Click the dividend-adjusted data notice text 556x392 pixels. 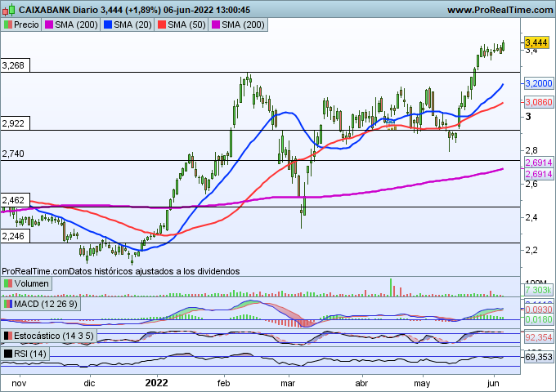click(120, 271)
